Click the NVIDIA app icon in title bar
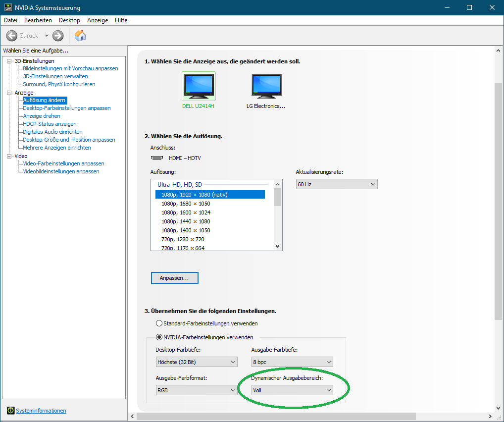Image resolution: width=504 pixels, height=422 pixels. pos(8,7)
